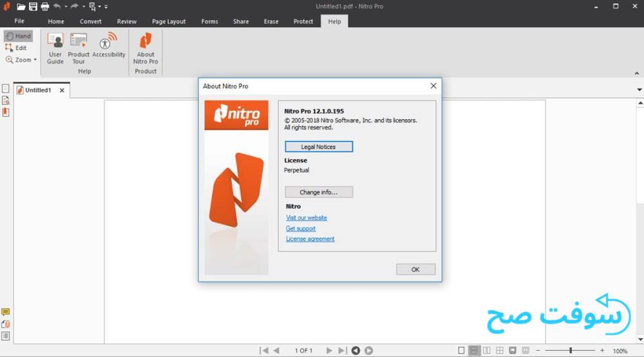
Task: Click the Print icon in title bar
Action: coord(45,6)
